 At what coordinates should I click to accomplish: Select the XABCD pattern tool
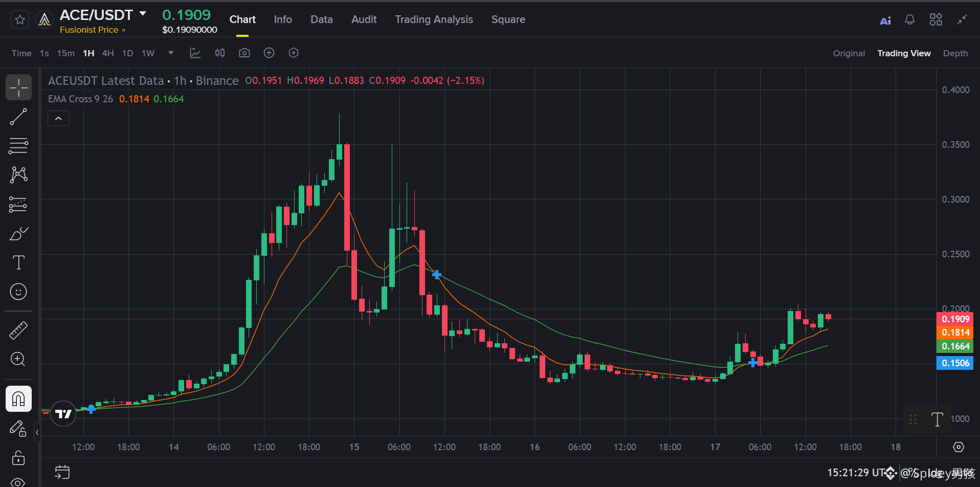point(18,175)
